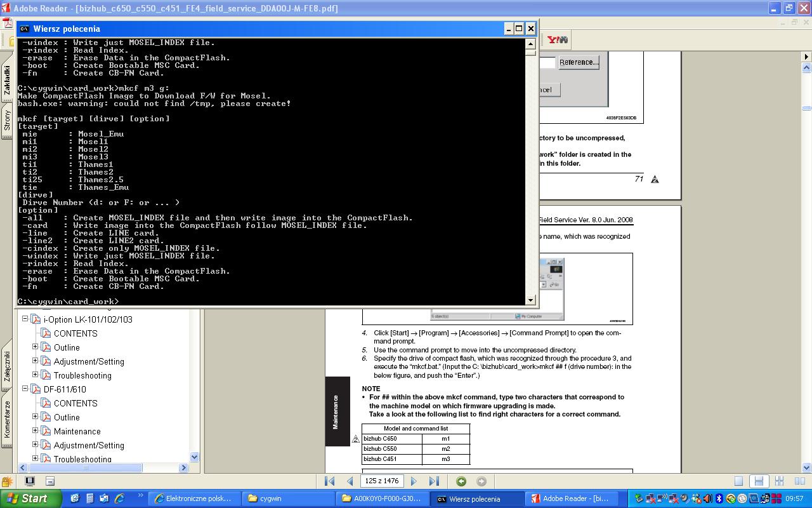Click up arrow of command prompt scrollbar

(x=530, y=43)
